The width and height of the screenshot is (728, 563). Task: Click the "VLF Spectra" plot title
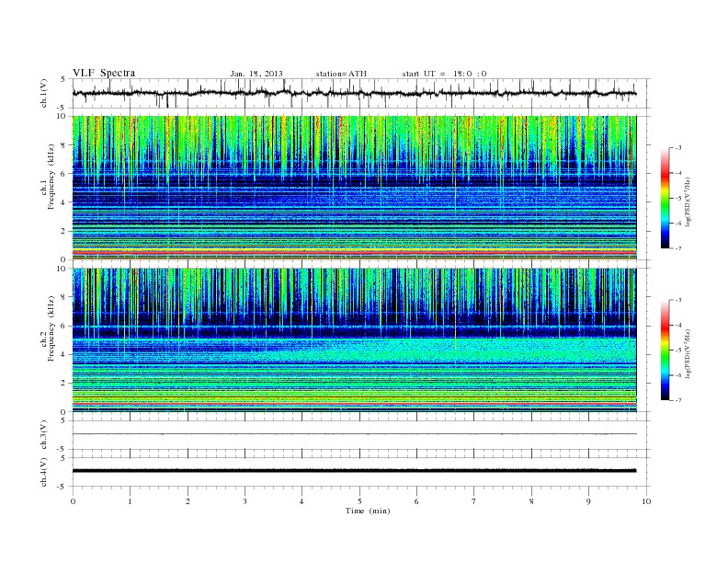point(104,73)
